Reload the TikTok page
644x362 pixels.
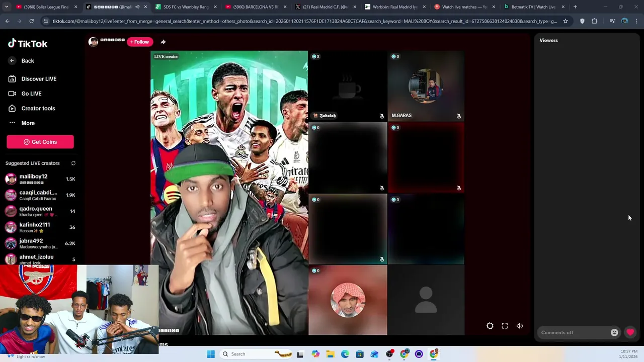pos(31,21)
